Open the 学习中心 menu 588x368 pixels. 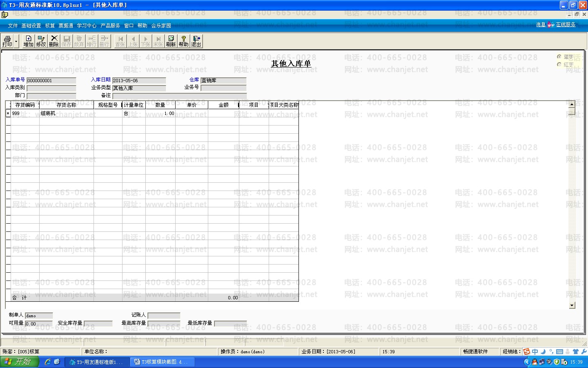(x=87, y=25)
